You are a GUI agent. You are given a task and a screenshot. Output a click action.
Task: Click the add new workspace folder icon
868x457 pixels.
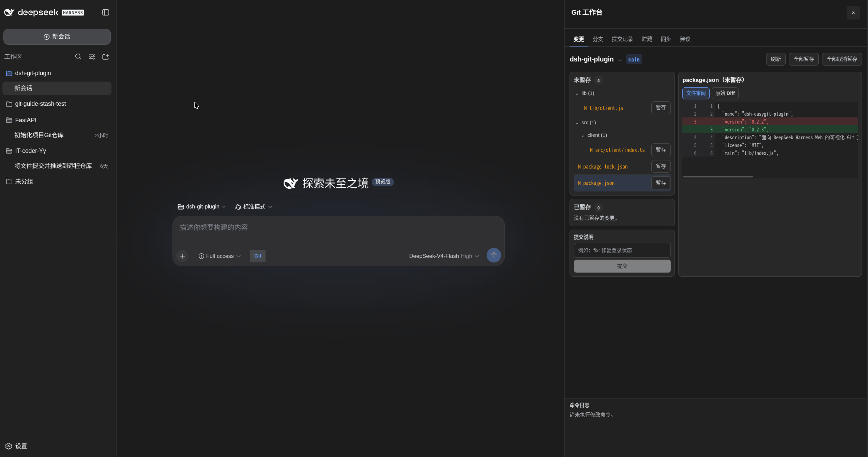pyautogui.click(x=105, y=57)
